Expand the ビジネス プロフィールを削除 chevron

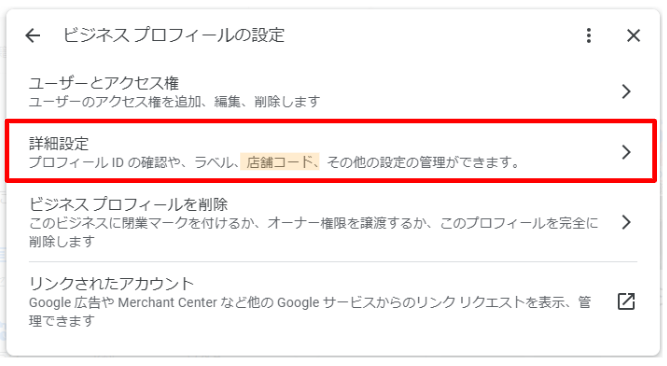pos(626,222)
